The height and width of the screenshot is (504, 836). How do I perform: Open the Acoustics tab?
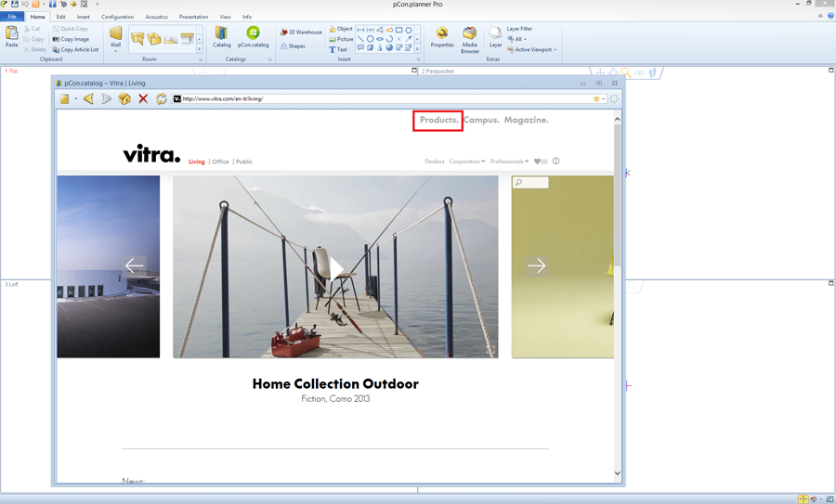(157, 17)
